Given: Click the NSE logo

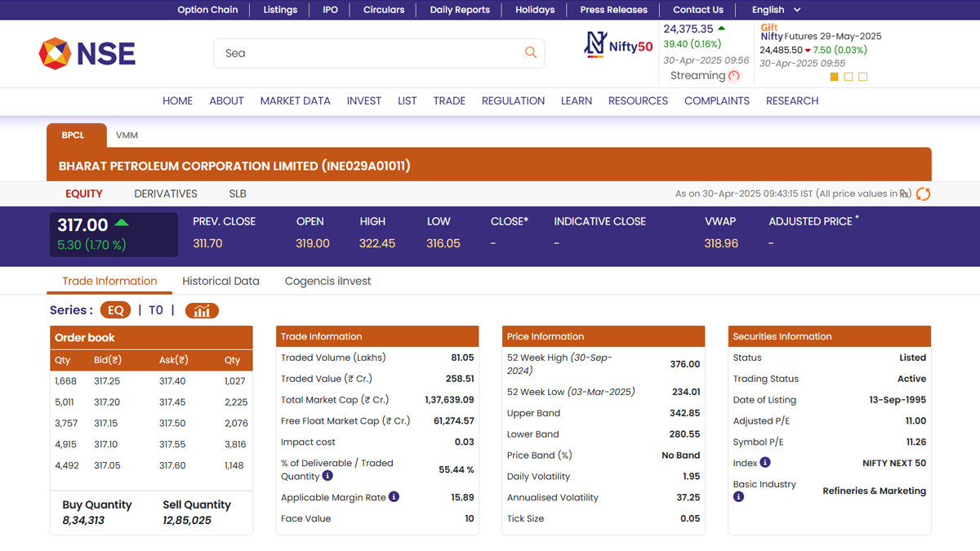Looking at the screenshot, I should click(87, 54).
